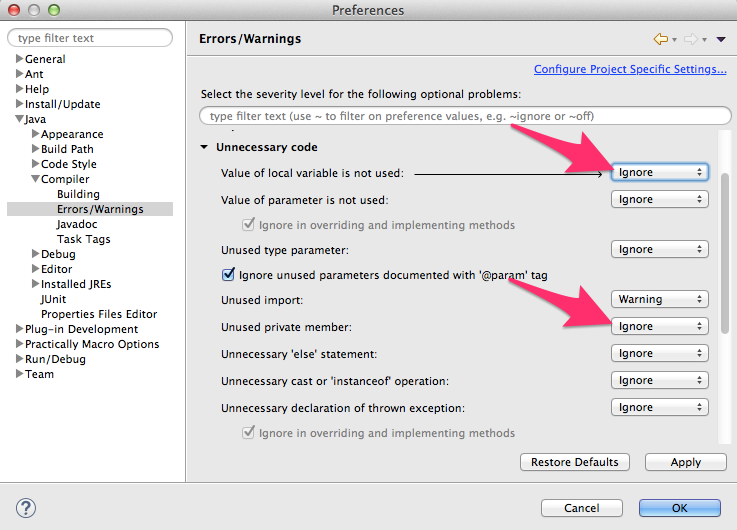Screen dimensions: 737x530
Task: Select Task Tags in preferences tree
Action: pos(83,239)
